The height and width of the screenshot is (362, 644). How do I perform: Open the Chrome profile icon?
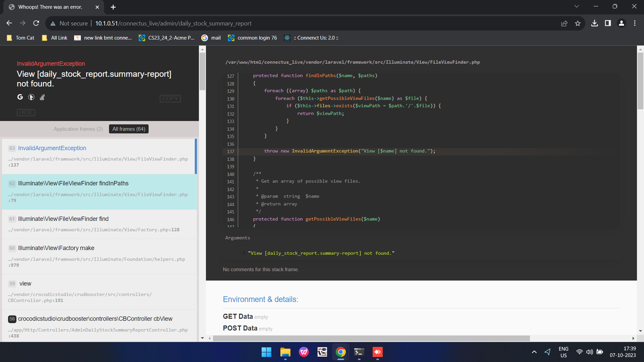(x=621, y=23)
